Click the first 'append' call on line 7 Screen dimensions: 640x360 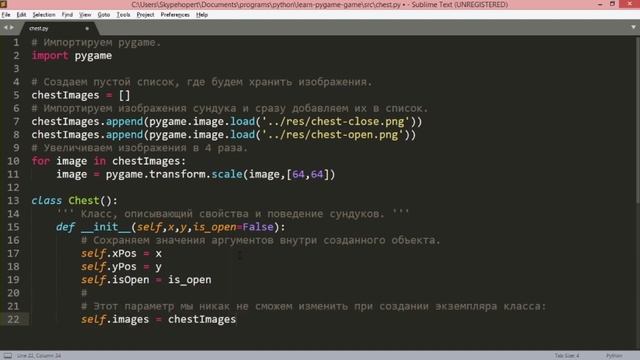pos(124,122)
